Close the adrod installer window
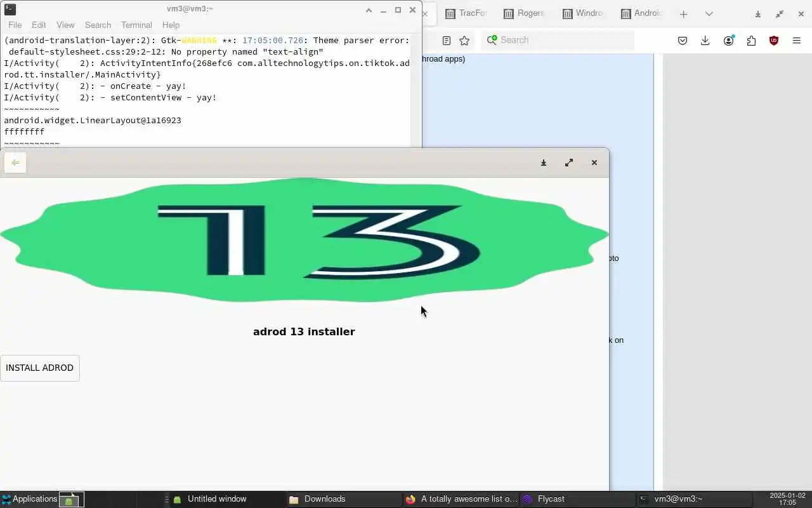812x508 pixels. 594,163
